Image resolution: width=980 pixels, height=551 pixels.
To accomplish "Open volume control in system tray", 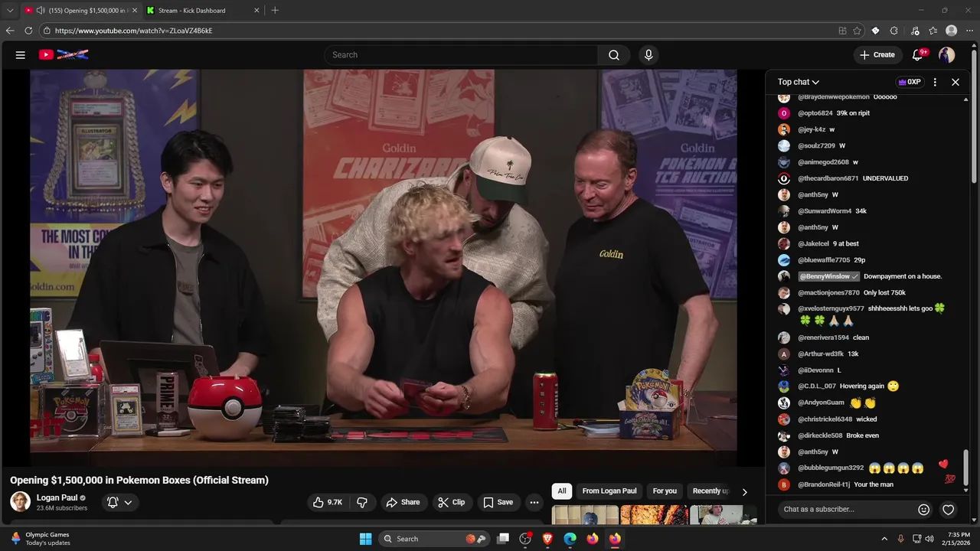I will 929,539.
